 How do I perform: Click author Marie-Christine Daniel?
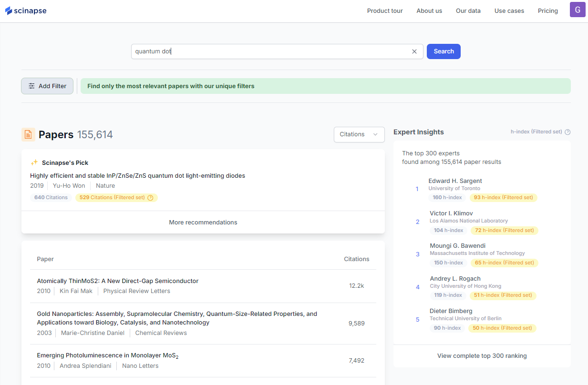[x=93, y=333]
